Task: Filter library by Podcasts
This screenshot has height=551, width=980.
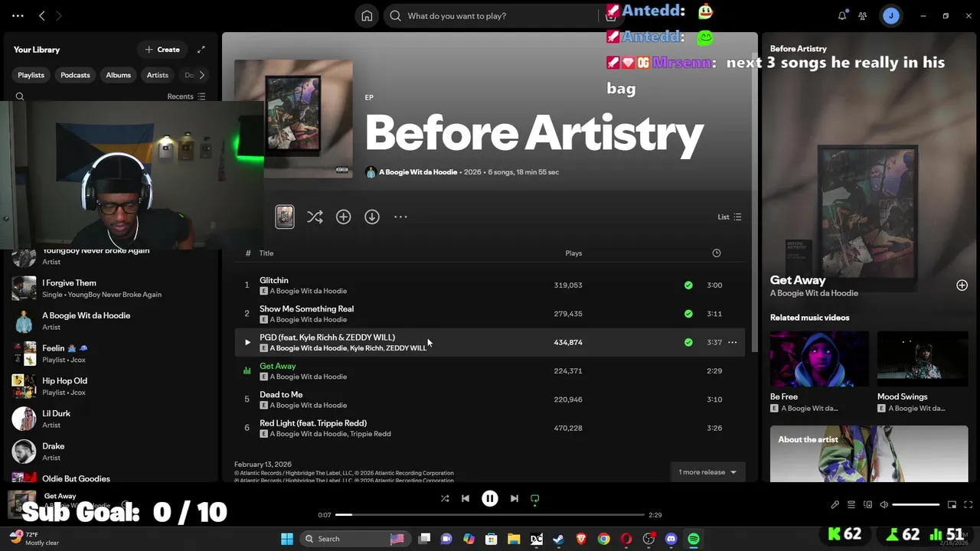Action: [x=75, y=75]
